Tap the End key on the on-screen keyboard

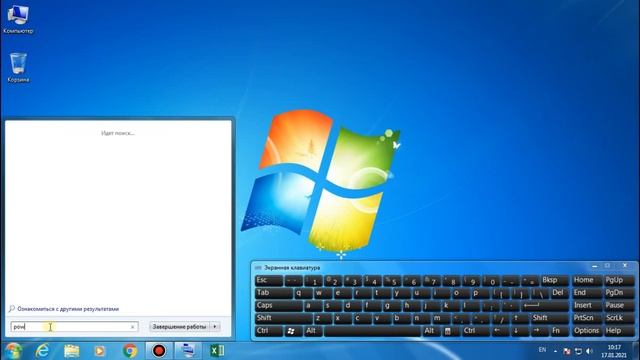click(587, 293)
